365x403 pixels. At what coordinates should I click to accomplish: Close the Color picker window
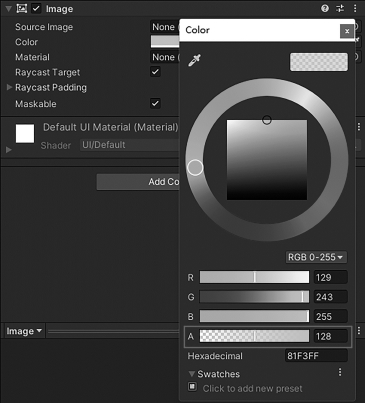pyautogui.click(x=347, y=31)
